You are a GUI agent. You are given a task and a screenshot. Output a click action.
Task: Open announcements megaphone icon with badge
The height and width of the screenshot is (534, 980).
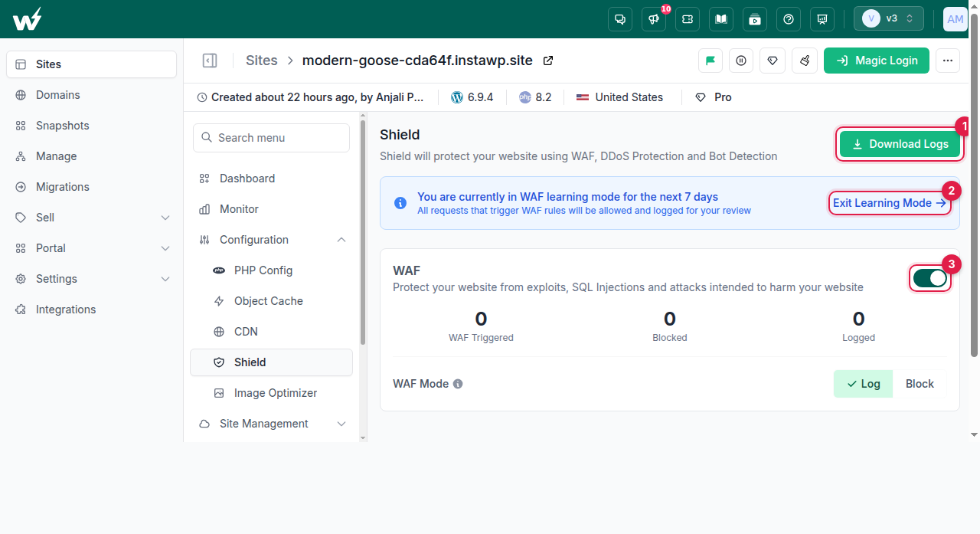[654, 19]
